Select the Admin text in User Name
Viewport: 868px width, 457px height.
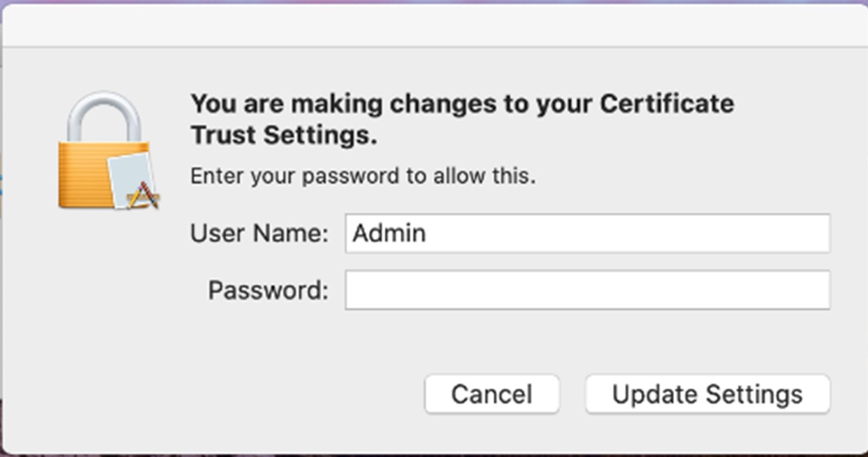(389, 233)
